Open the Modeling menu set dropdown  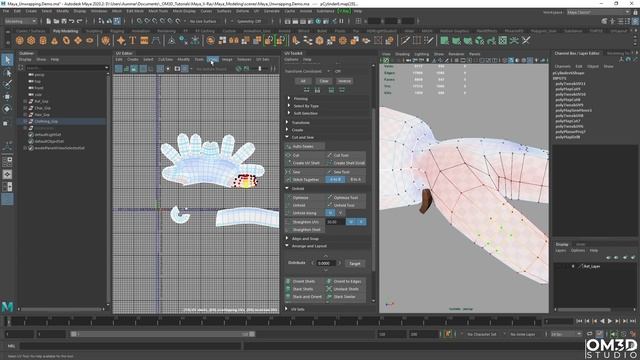coord(20,21)
